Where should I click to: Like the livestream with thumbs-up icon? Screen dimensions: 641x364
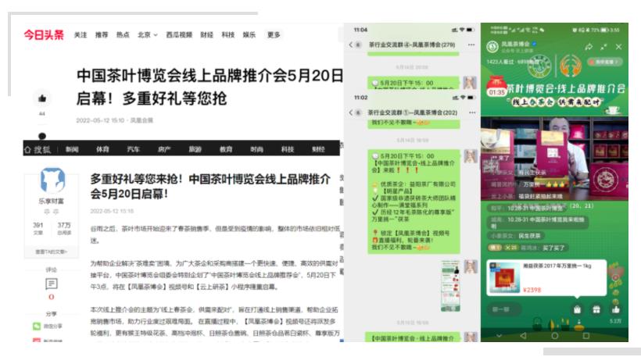(x=616, y=309)
